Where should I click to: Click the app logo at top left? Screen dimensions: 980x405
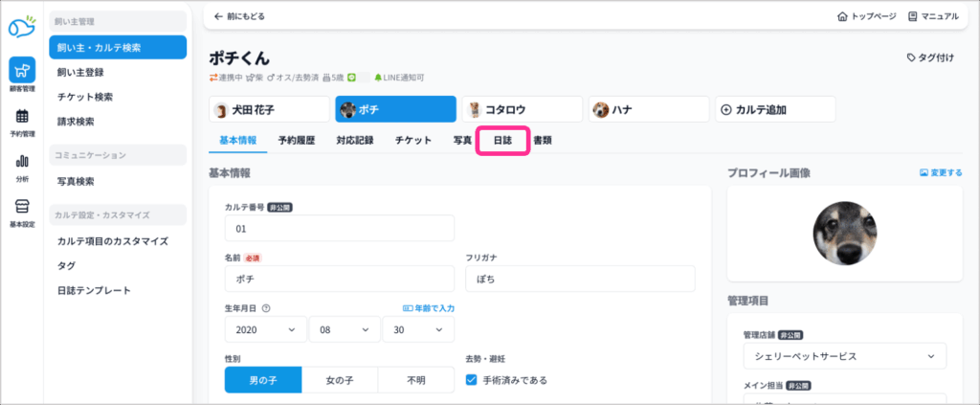[22, 19]
